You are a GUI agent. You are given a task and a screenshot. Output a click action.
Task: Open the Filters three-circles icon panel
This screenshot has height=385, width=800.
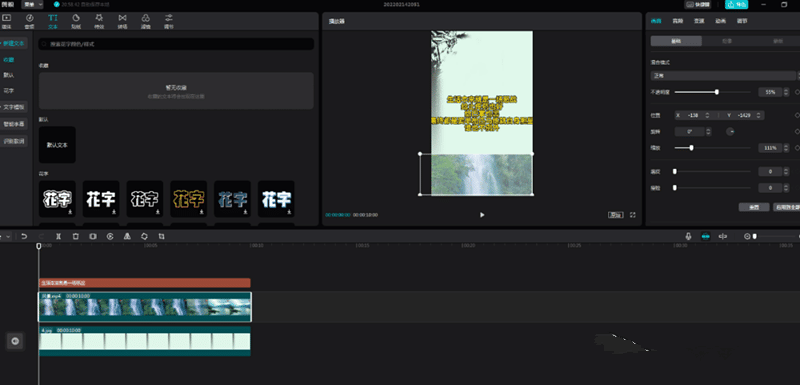(145, 21)
